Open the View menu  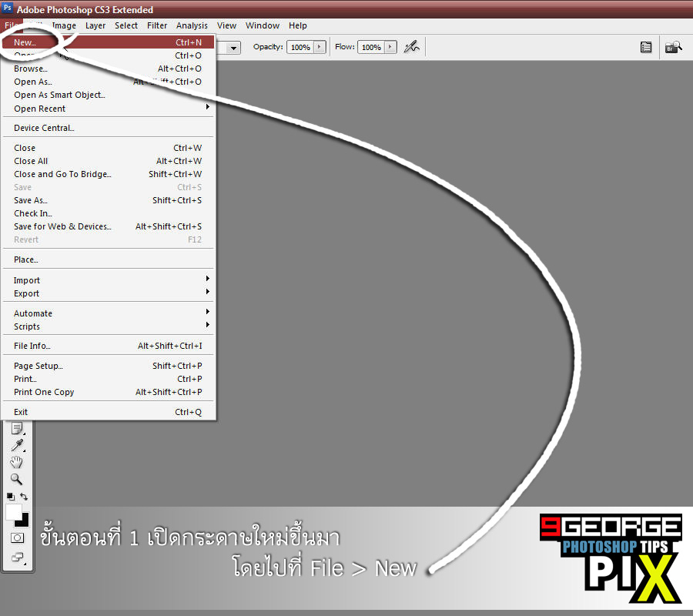coord(226,25)
